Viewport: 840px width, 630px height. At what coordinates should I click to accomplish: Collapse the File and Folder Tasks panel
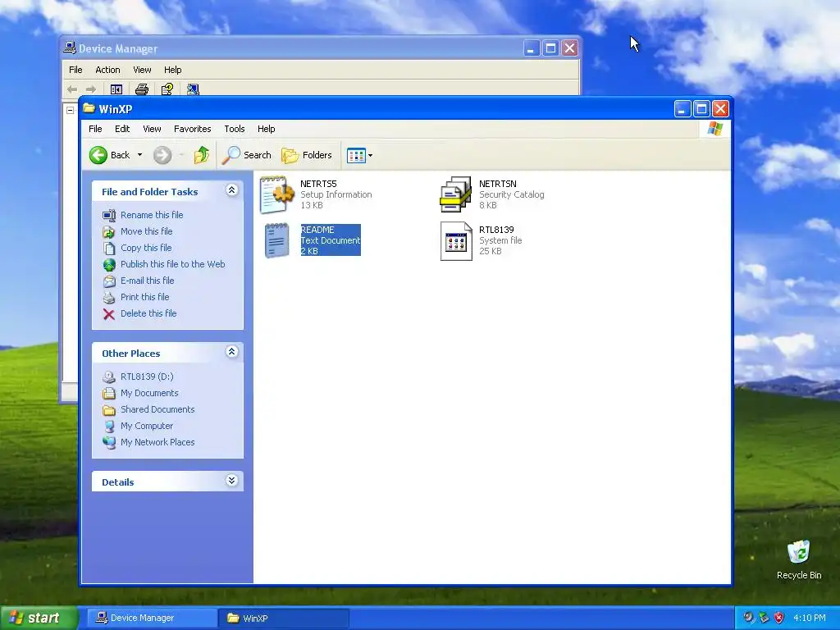[x=232, y=190]
